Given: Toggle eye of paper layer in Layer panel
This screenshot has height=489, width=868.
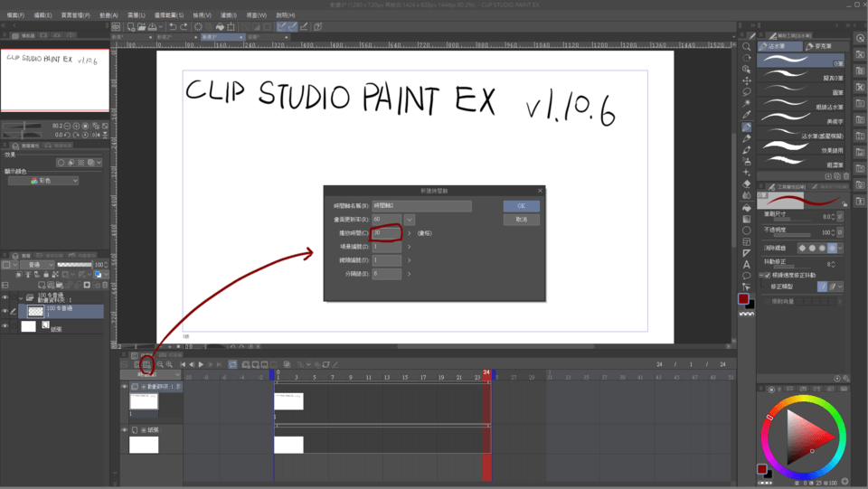Looking at the screenshot, I should coord(5,326).
